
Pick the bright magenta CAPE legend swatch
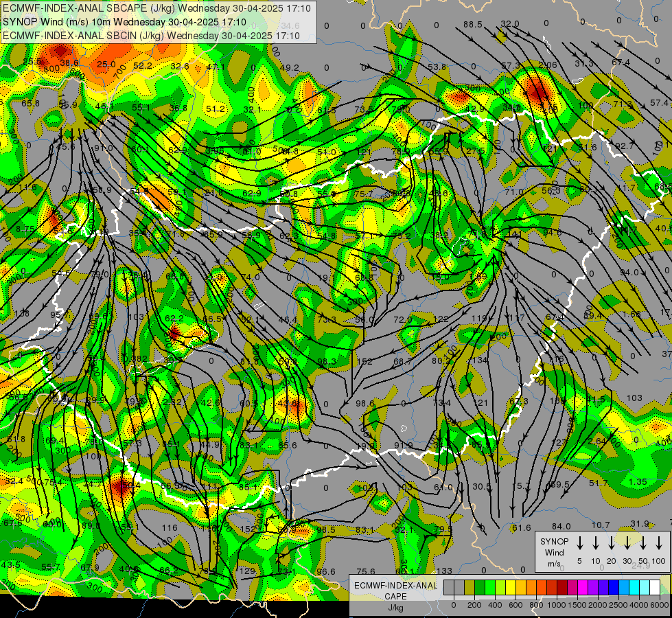583,587
